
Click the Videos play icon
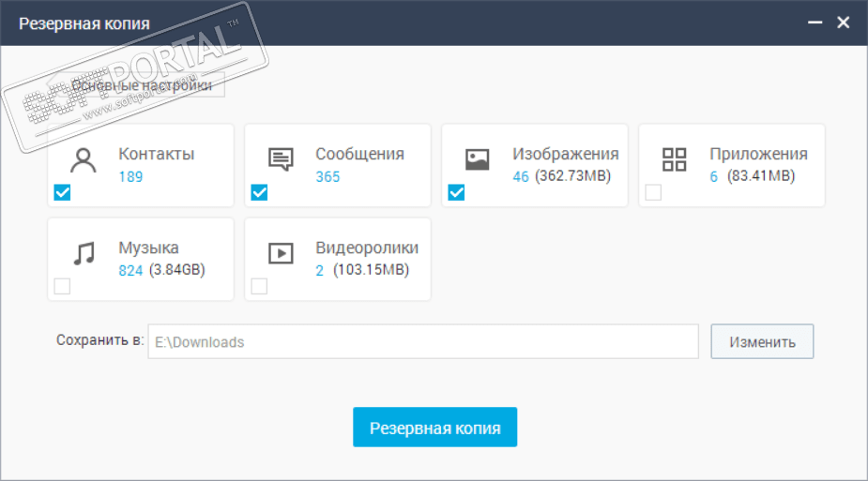click(x=281, y=253)
